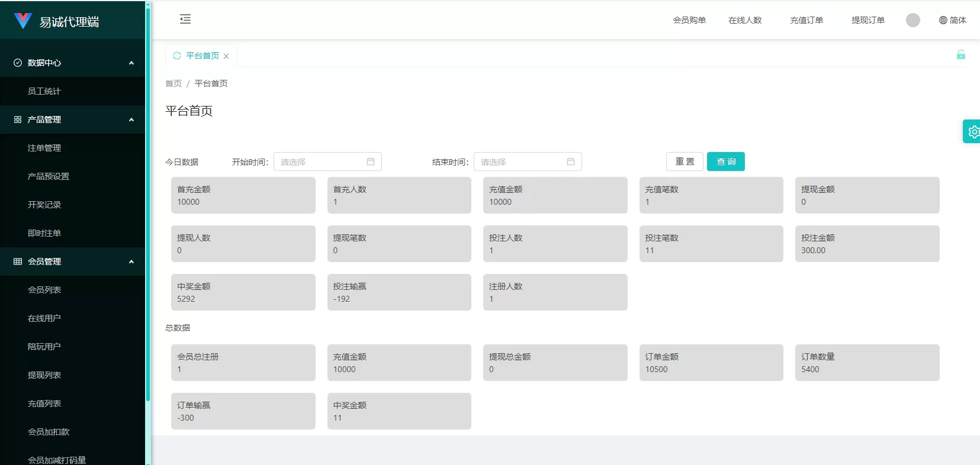The height and width of the screenshot is (465, 980).
Task: Click calendar icon in 开始时间 field
Action: point(371,162)
